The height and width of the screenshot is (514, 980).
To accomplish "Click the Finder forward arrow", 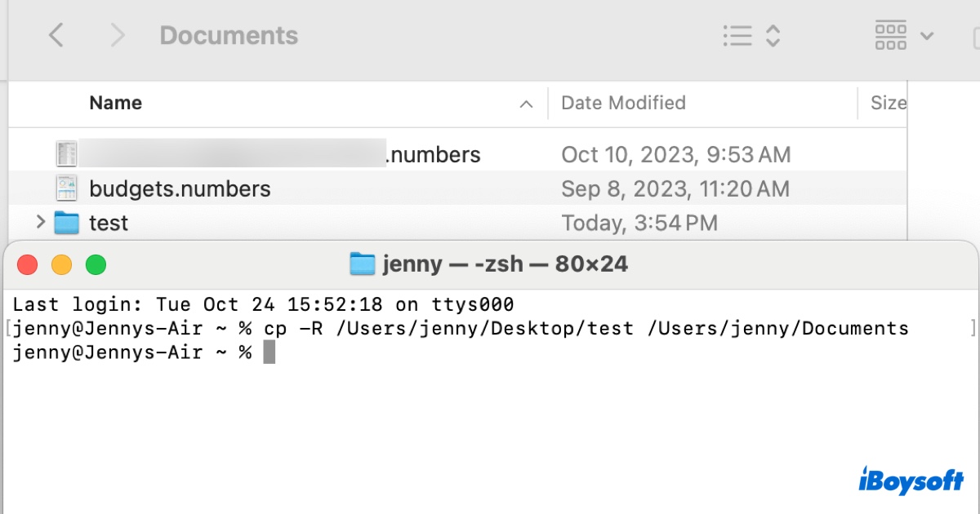I will click(118, 35).
